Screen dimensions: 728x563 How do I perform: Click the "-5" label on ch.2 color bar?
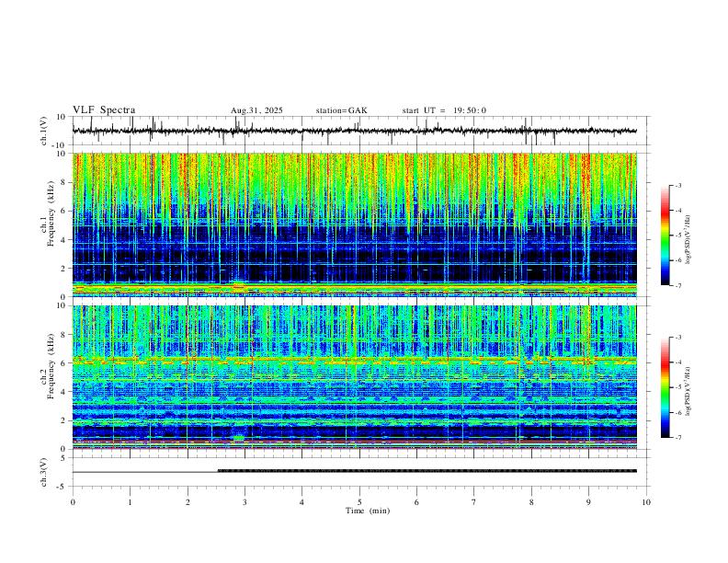click(678, 387)
